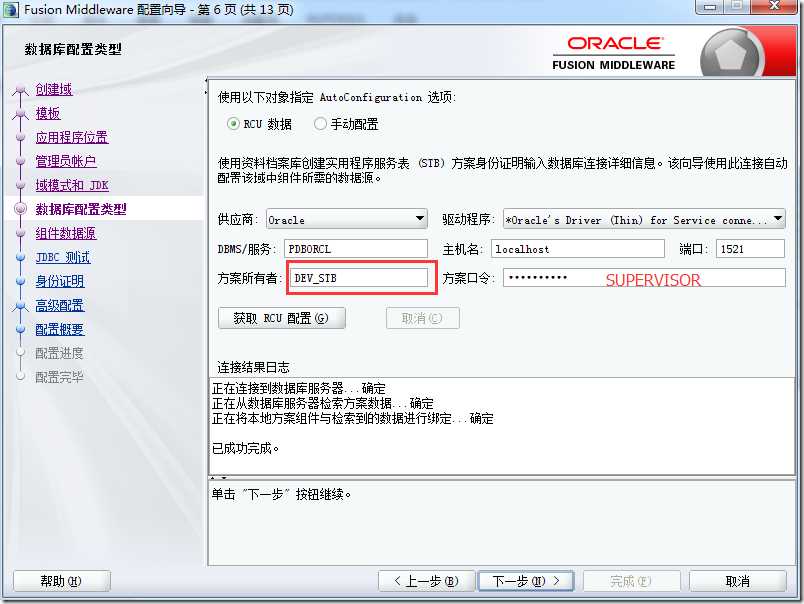The height and width of the screenshot is (604, 804).
Task: Open the 驱动程序 driver dropdown
Action: (x=644, y=219)
